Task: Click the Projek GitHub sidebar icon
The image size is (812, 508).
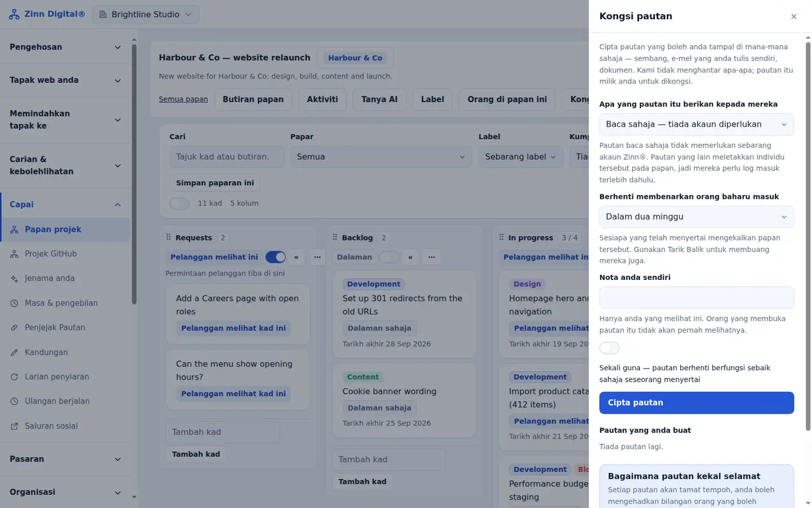Action: (14, 254)
